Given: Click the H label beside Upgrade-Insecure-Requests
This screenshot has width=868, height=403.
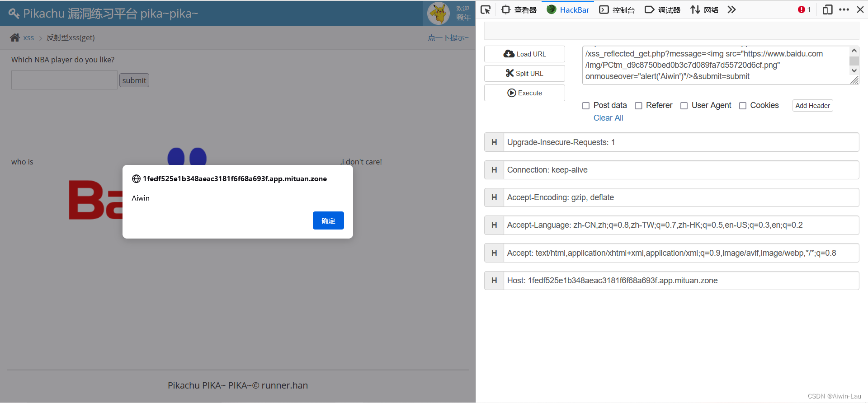Looking at the screenshot, I should point(494,142).
